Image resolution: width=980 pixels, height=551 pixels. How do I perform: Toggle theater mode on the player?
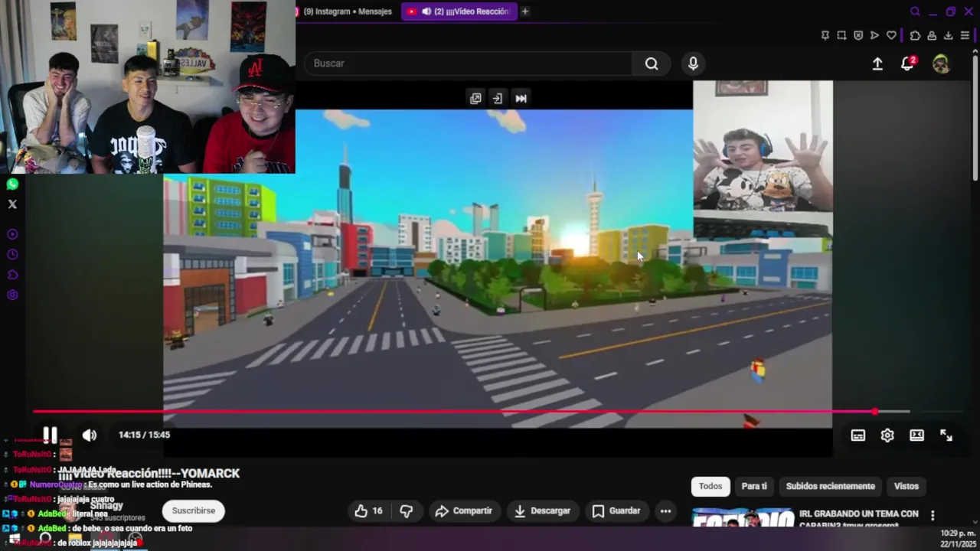click(917, 435)
